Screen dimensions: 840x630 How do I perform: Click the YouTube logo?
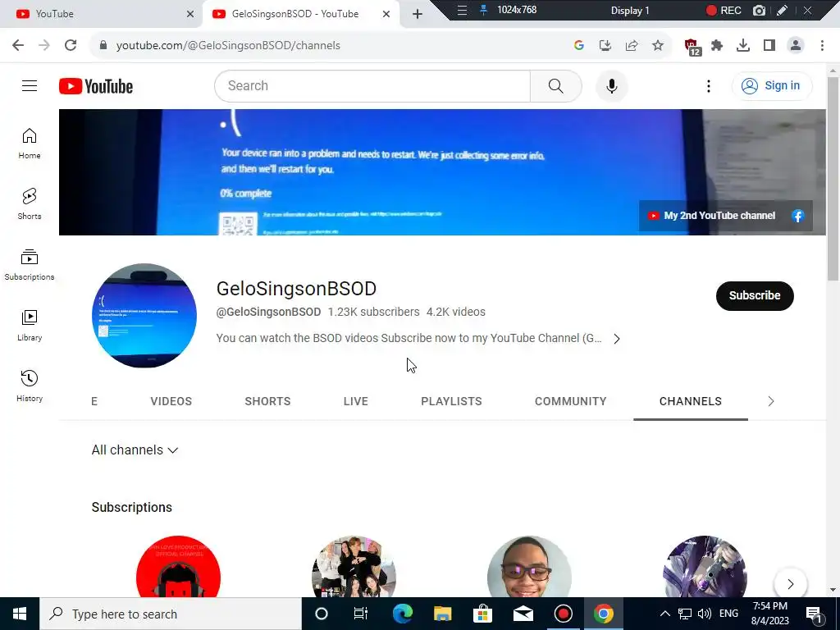(x=96, y=86)
